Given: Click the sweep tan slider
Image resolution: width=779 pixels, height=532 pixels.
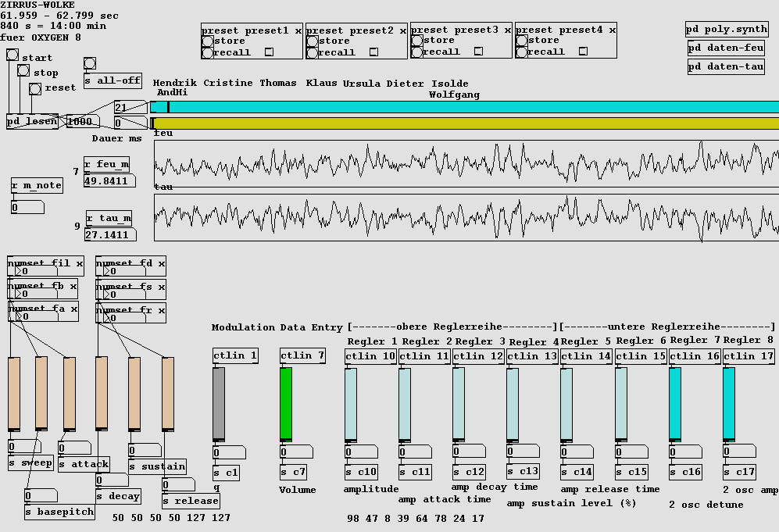Looking at the screenshot, I should (14, 394).
